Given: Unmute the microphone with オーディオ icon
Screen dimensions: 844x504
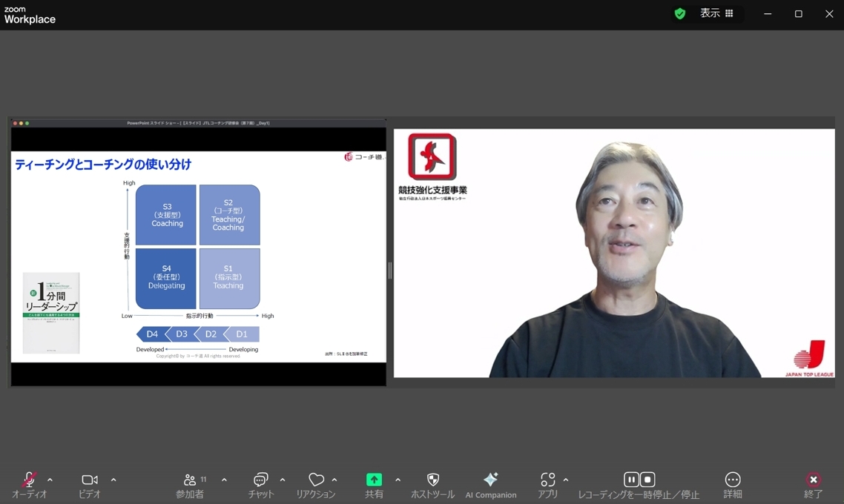Looking at the screenshot, I should 29,480.
